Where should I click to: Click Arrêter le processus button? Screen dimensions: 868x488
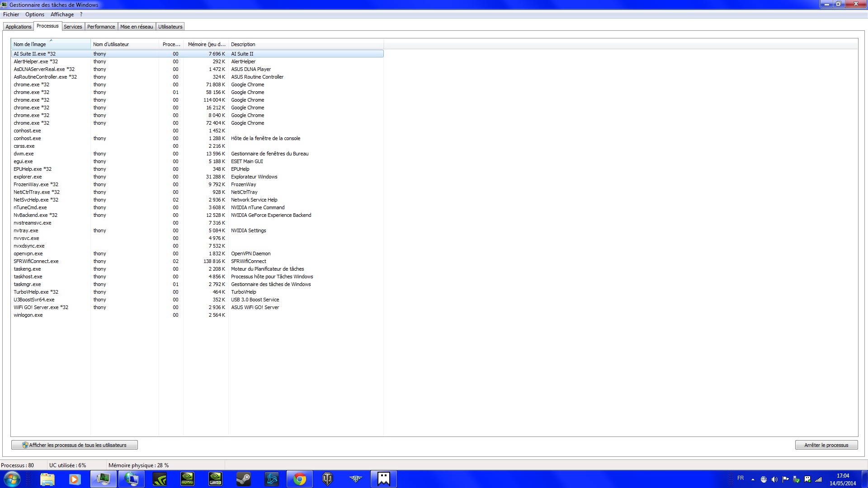pos(826,445)
